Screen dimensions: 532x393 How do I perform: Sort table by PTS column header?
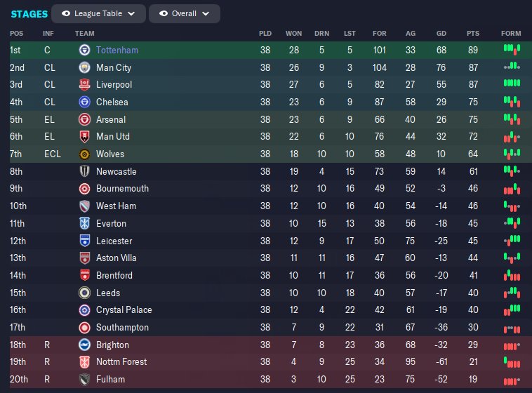[x=473, y=33]
